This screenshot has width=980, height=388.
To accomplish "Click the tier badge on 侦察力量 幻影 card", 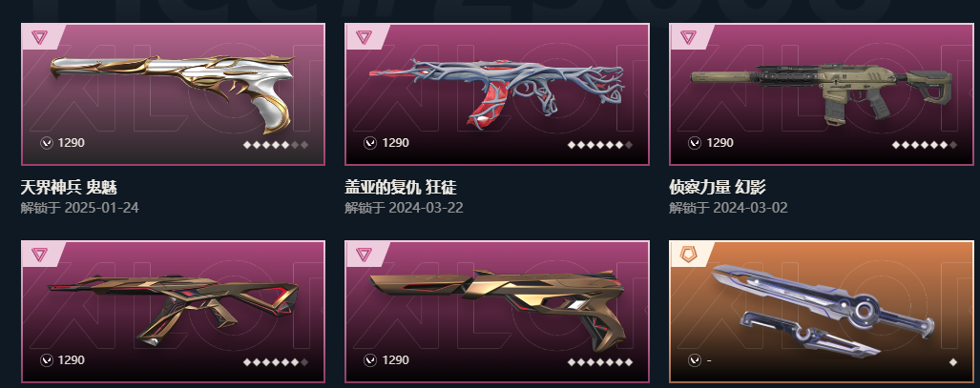I will point(688,37).
